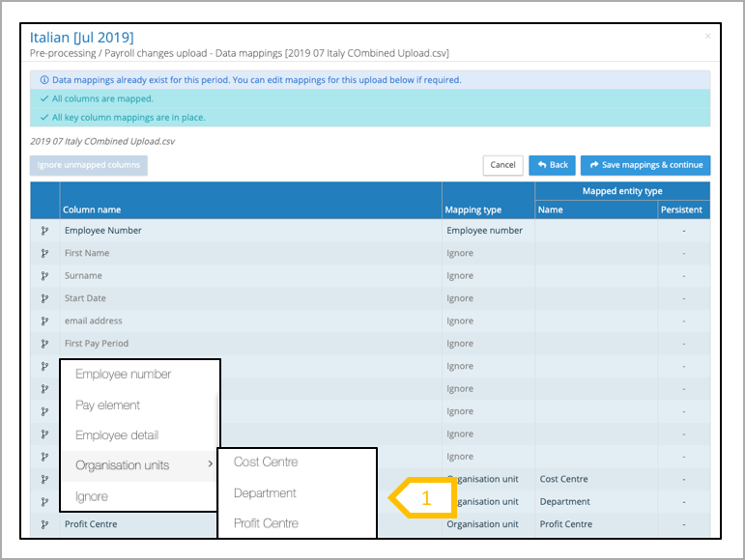
Task: Click mapping icon beside Profit Centre row
Action: click(44, 524)
